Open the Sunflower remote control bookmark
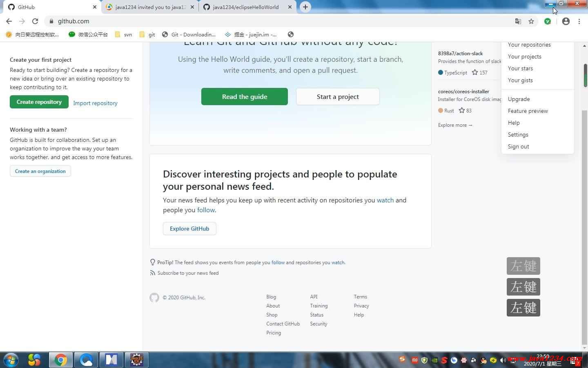This screenshot has height=368, width=588. (x=32, y=34)
